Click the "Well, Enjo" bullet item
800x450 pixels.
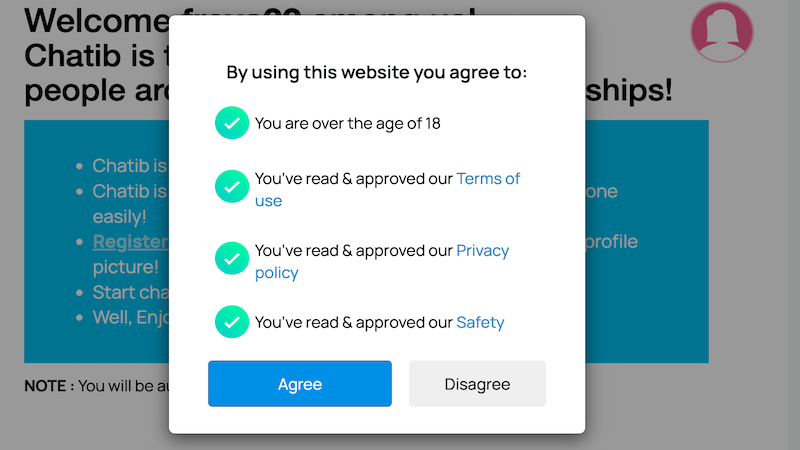click(x=130, y=318)
